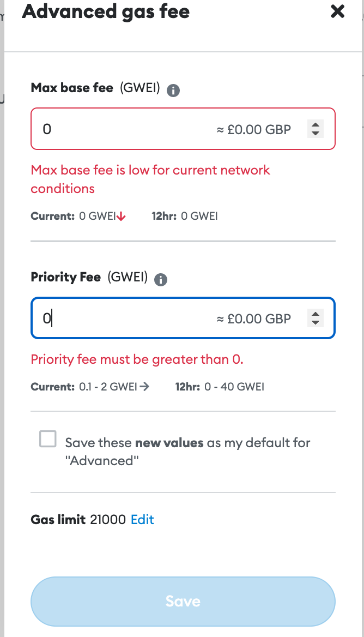364x637 pixels.
Task: Select the Priority Fee input field
Action: 109,318
